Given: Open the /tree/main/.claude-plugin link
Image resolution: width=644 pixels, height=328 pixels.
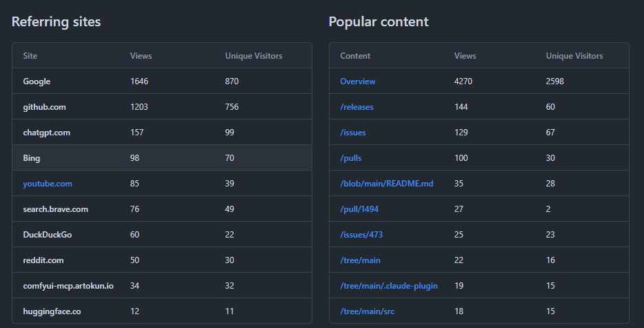Looking at the screenshot, I should [388, 286].
